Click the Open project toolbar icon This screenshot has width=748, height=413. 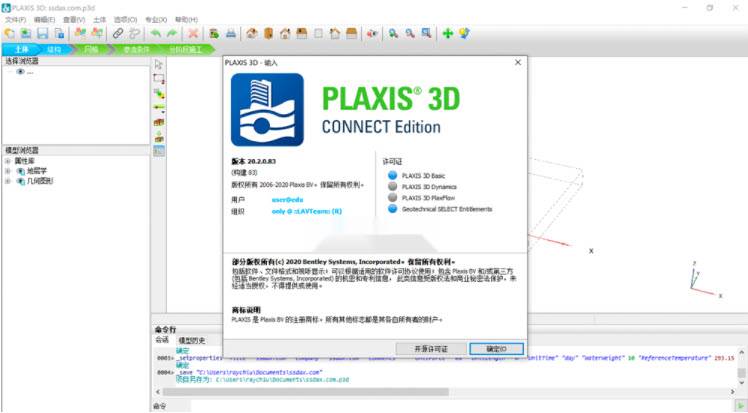coord(26,33)
